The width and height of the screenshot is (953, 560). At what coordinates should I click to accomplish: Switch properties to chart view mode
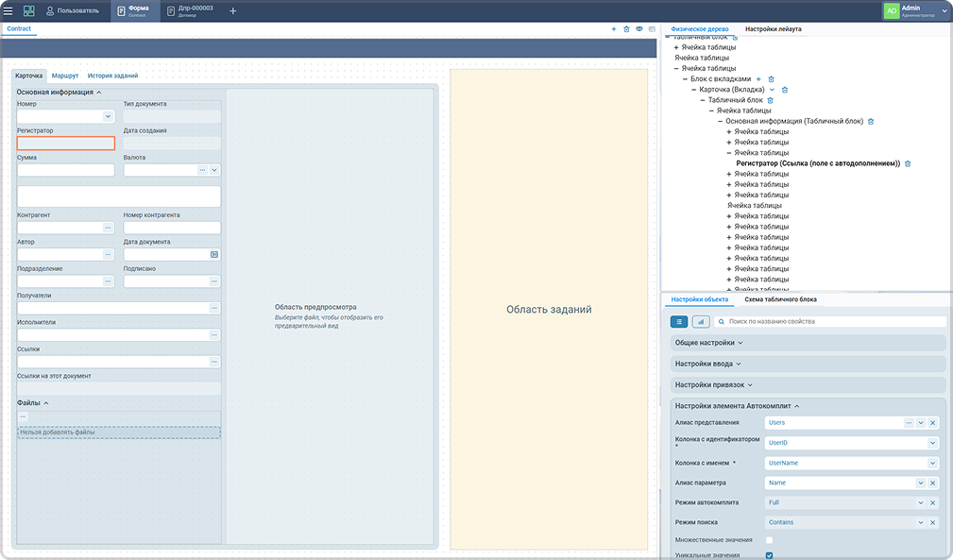tap(701, 322)
